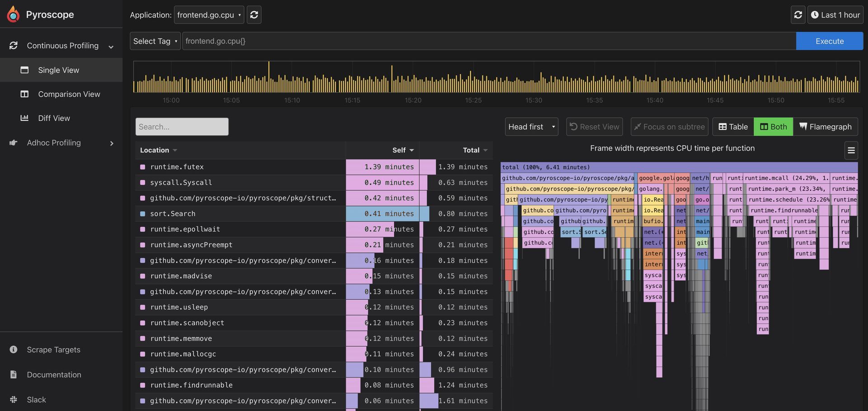The image size is (868, 411).
Task: Click the Documentation file icon
Action: tap(14, 374)
